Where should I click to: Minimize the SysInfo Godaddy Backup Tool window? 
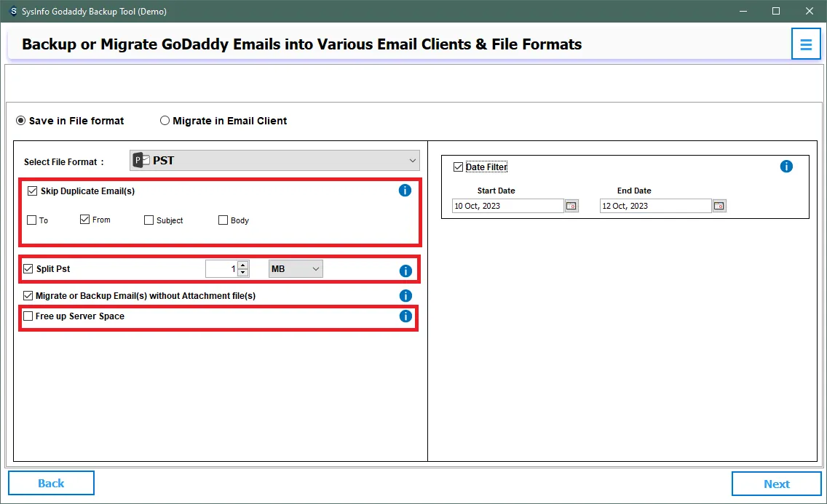743,11
